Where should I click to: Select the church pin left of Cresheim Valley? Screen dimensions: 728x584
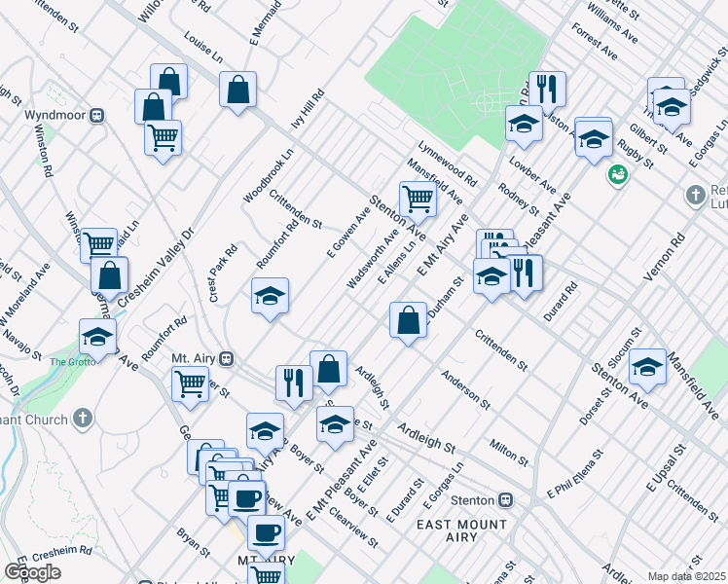coord(83,420)
